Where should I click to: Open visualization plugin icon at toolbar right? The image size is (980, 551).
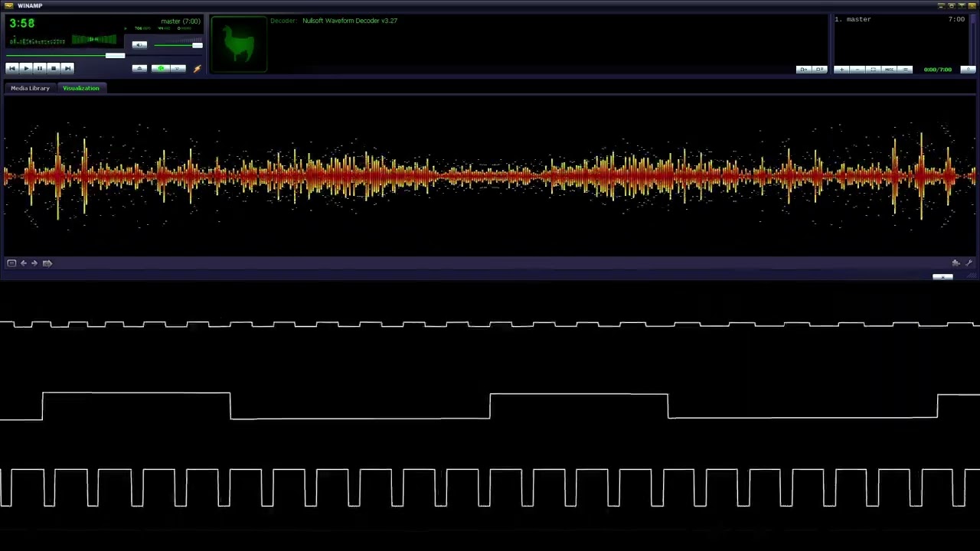pos(955,263)
